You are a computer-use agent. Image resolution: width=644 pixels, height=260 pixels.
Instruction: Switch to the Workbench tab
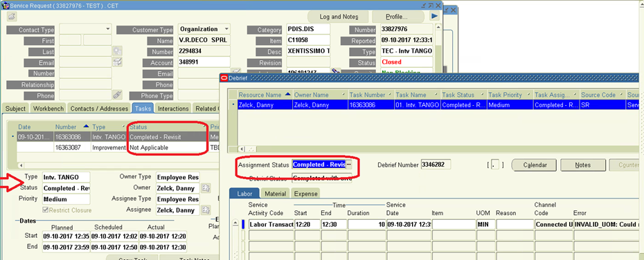[48, 109]
